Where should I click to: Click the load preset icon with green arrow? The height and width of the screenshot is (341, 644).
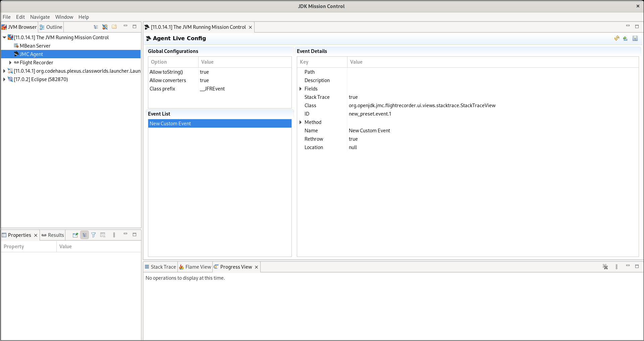[x=625, y=39]
